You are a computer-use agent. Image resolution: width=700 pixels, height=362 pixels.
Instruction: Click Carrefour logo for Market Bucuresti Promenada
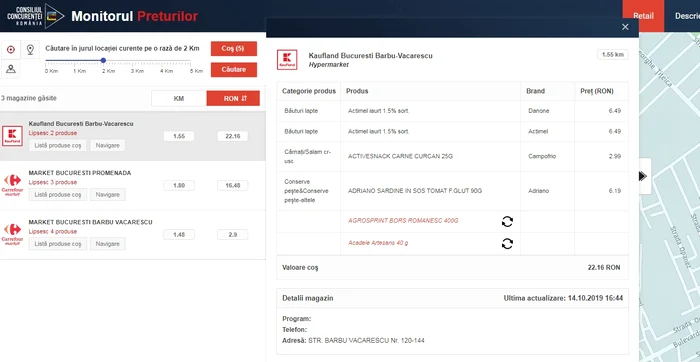point(12,185)
